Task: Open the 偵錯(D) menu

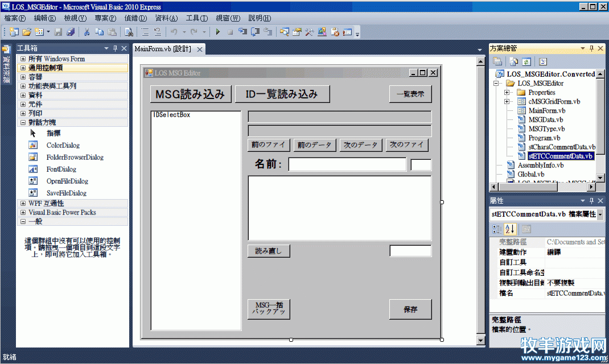Action: [135, 18]
